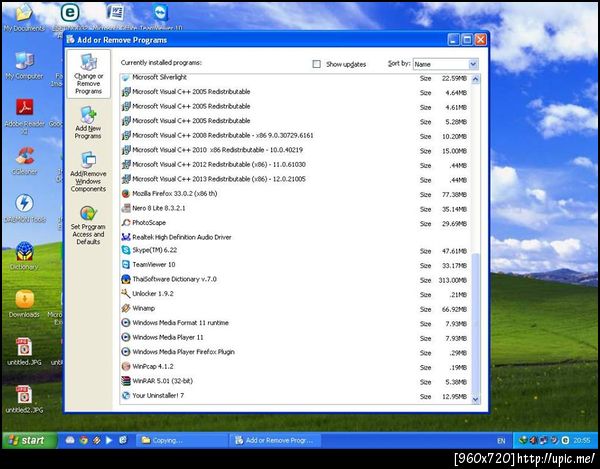Image resolution: width=600 pixels, height=469 pixels.
Task: Select TeamViewer 10 icon in program list
Action: [126, 265]
